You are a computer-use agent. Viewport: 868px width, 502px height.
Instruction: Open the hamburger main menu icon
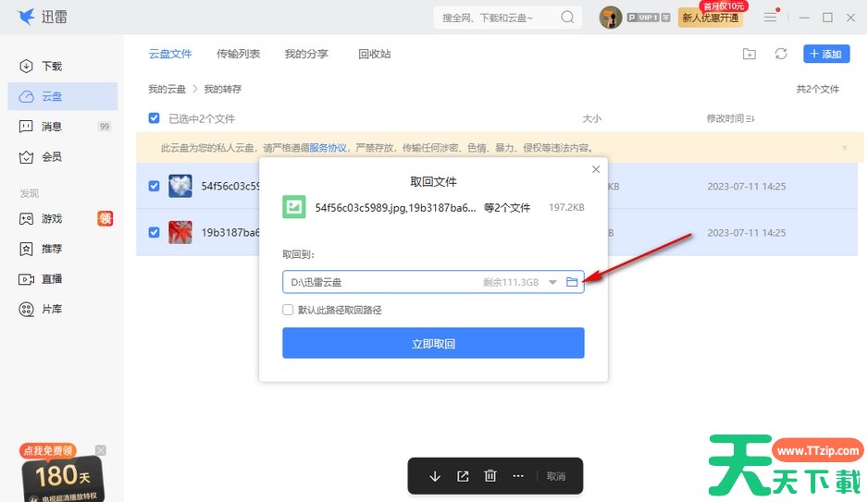coord(770,18)
